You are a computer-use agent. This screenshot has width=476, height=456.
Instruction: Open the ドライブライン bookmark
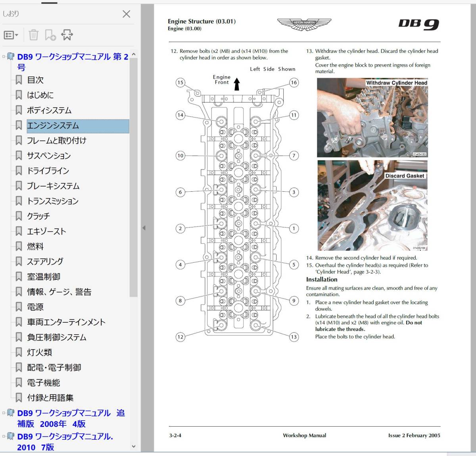48,171
